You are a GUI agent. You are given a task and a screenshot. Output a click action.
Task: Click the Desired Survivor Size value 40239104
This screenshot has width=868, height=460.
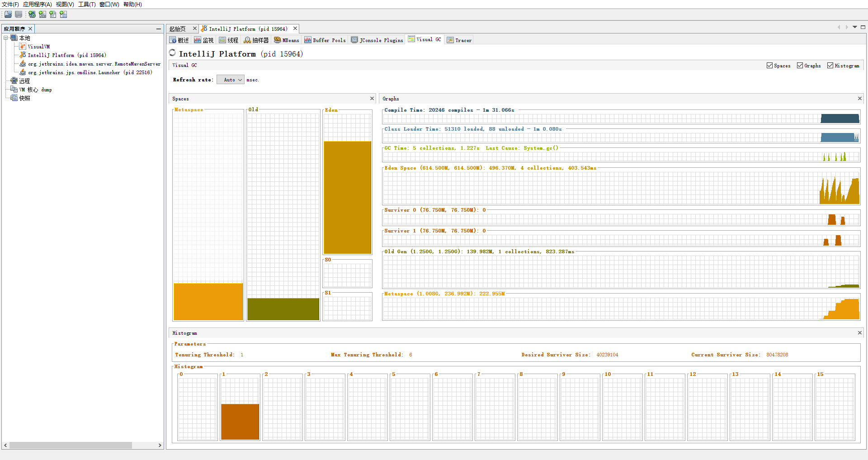click(607, 355)
